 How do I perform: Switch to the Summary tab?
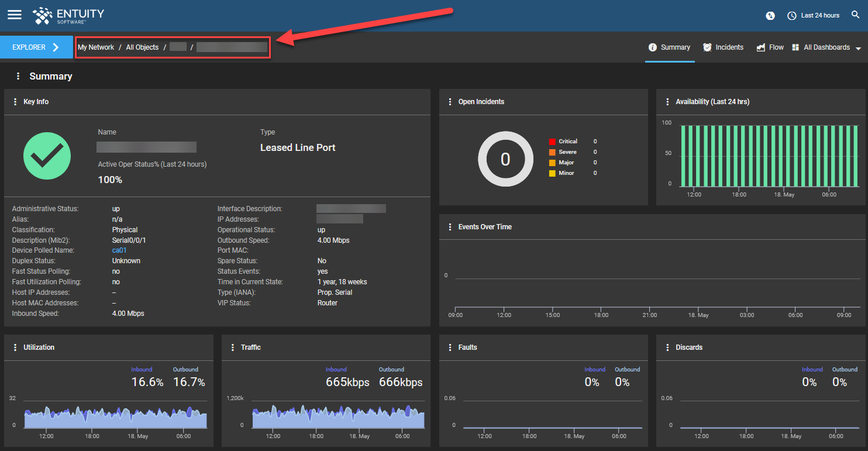click(x=670, y=47)
